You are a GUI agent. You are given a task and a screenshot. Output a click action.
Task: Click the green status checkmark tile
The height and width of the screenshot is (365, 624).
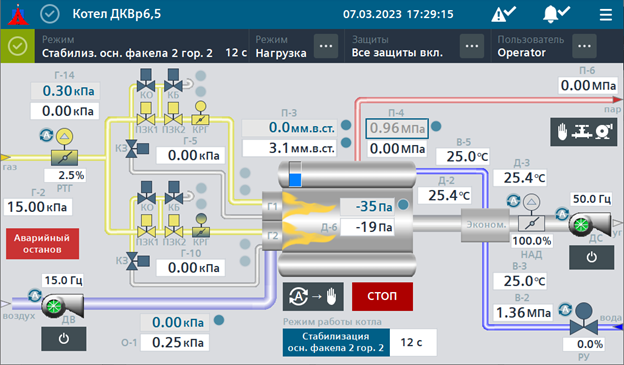[18, 46]
